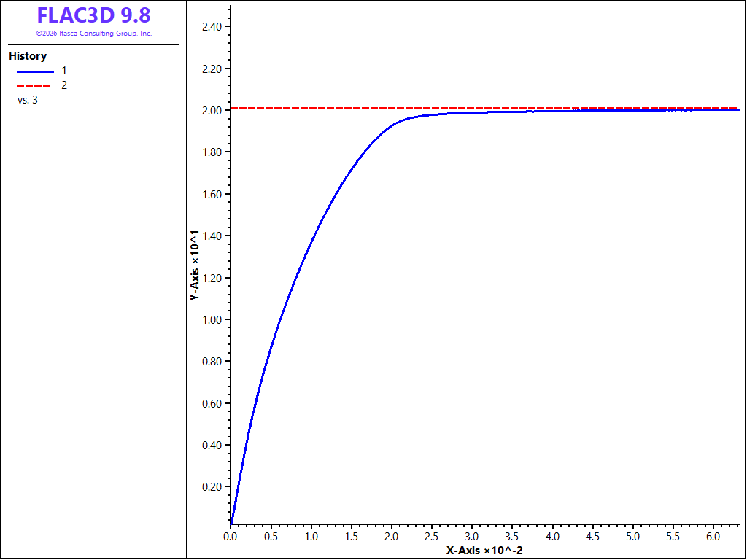The height and width of the screenshot is (560, 747).
Task: Select legend entry label 1
Action: click(x=64, y=71)
